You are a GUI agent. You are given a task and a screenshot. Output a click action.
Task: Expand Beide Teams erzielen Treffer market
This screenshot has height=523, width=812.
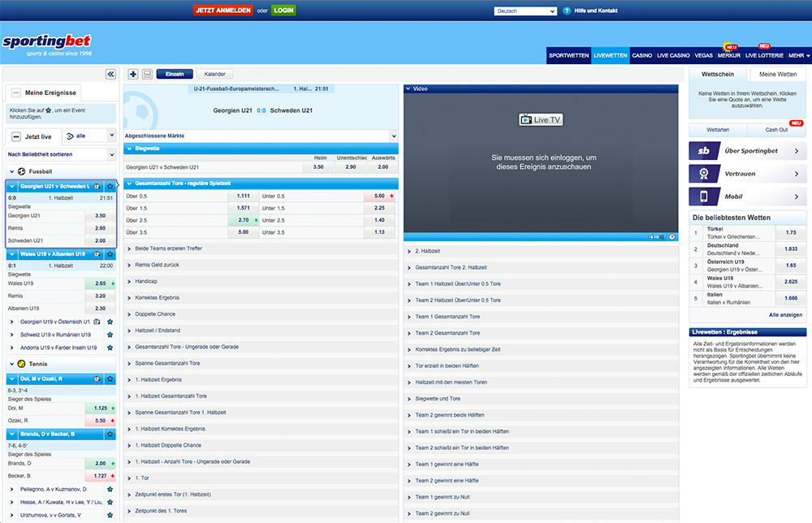coord(261,249)
